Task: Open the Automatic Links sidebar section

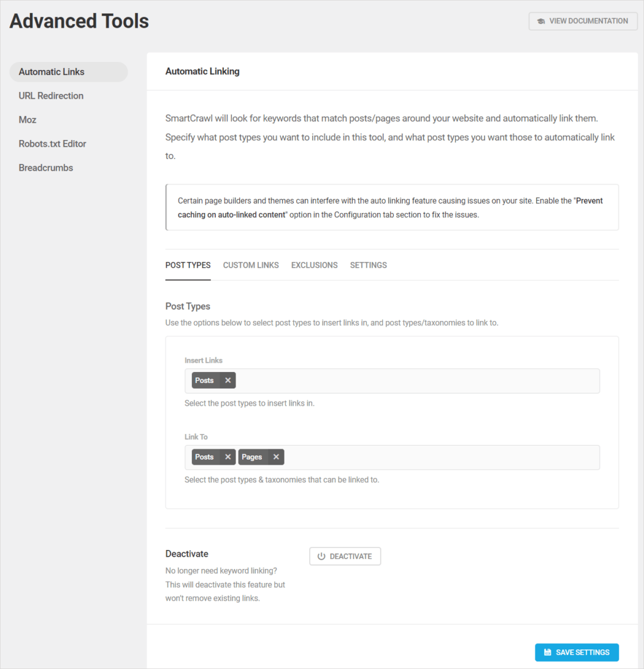Action: pyautogui.click(x=69, y=72)
